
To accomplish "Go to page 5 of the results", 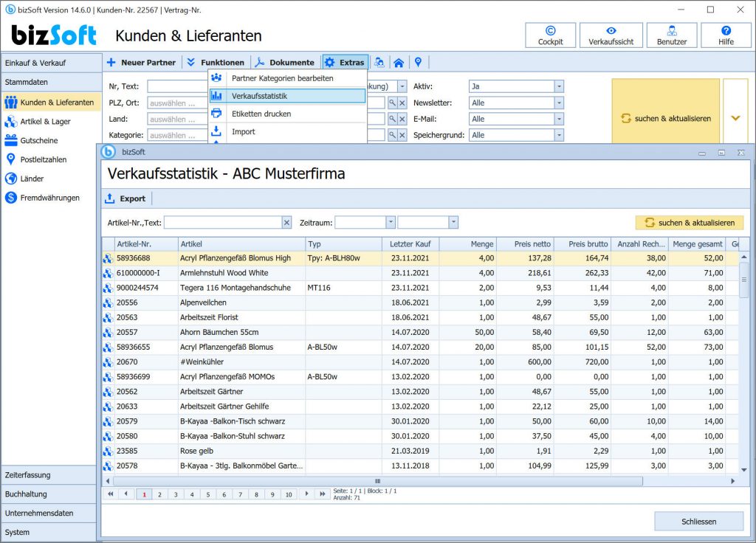I will [208, 494].
